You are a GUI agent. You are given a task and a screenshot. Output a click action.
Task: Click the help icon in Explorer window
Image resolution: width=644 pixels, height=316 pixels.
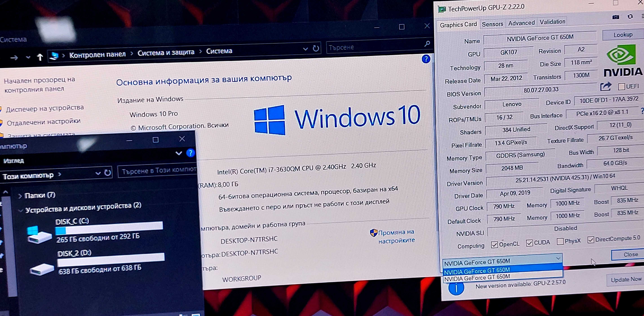click(191, 153)
